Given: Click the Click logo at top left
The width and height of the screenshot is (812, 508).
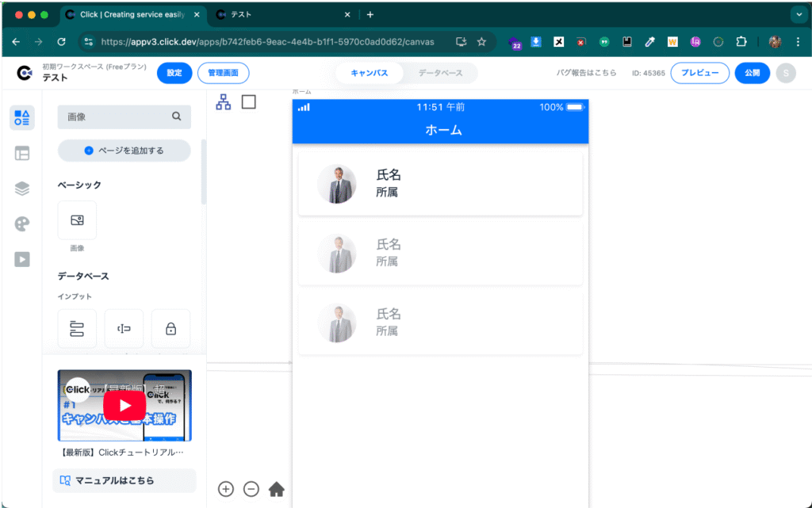Looking at the screenshot, I should point(25,73).
